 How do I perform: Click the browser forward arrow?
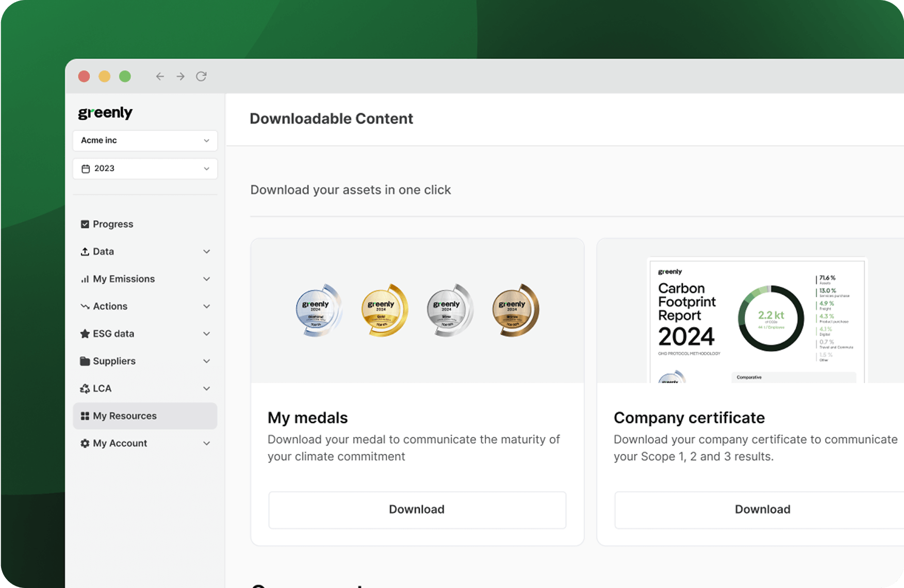[180, 76]
